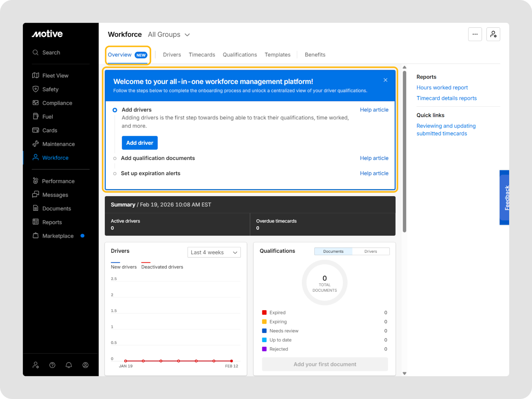Open the Last 4 weeks dropdown
Viewport: 532px width, 399px height.
[x=214, y=252]
